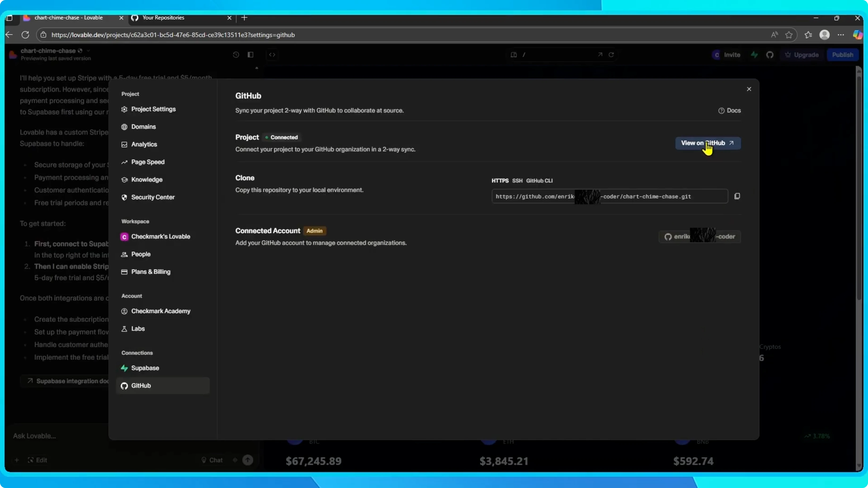The width and height of the screenshot is (868, 488).
Task: Add page to favorites star icon
Action: click(789, 35)
